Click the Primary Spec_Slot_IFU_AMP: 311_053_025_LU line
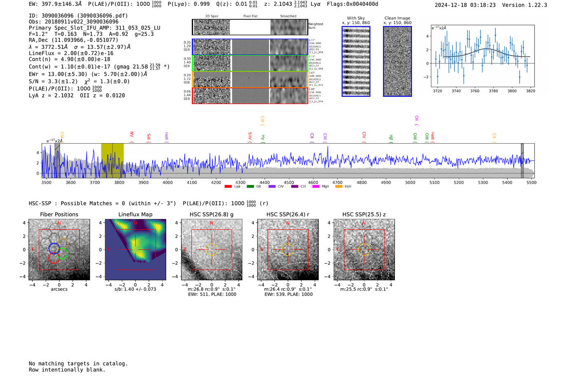The width and height of the screenshot is (576, 392). (x=95, y=28)
